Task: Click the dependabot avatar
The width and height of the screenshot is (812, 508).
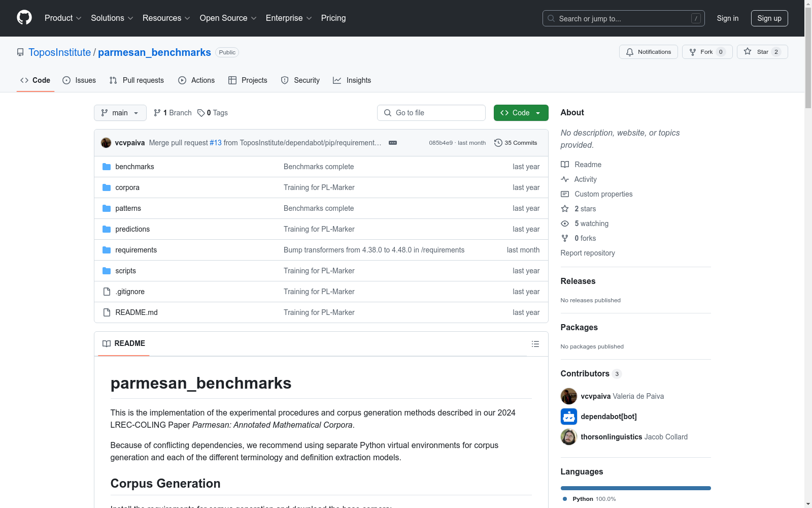Action: [569, 417]
